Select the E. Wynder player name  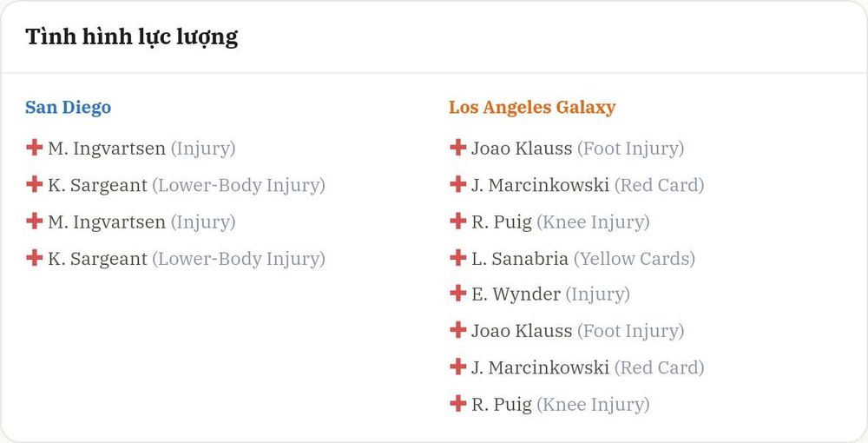click(516, 294)
